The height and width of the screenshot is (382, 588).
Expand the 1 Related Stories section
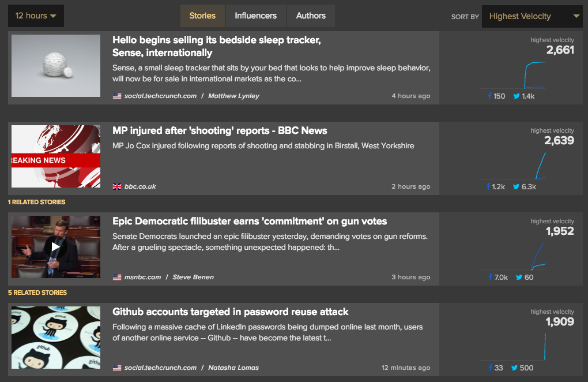click(36, 202)
